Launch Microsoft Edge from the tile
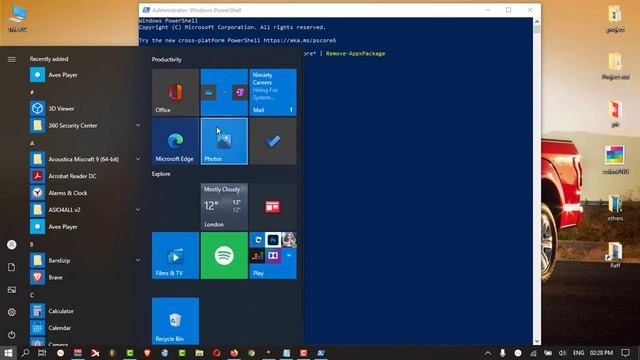This screenshot has width=640, height=360. click(x=175, y=141)
